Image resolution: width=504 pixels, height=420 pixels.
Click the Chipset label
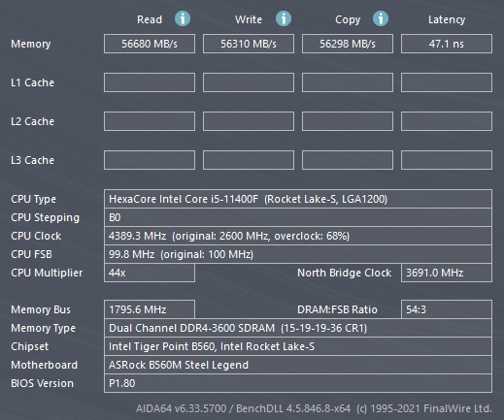(29, 346)
